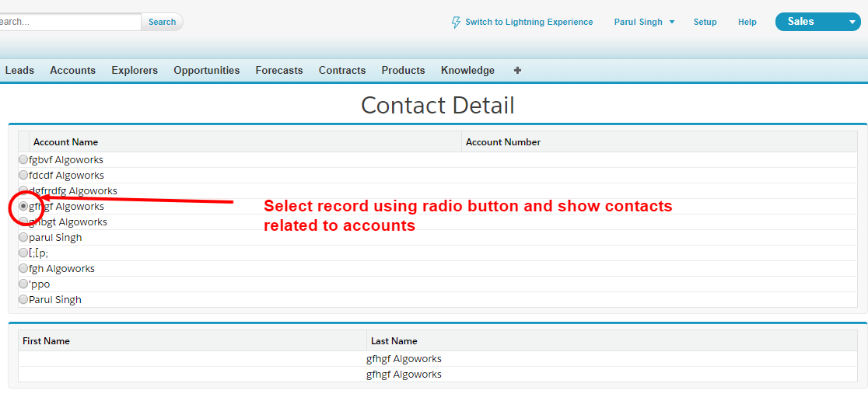Open the Knowledge tab
The width and height of the screenshot is (868, 401).
coord(467,70)
